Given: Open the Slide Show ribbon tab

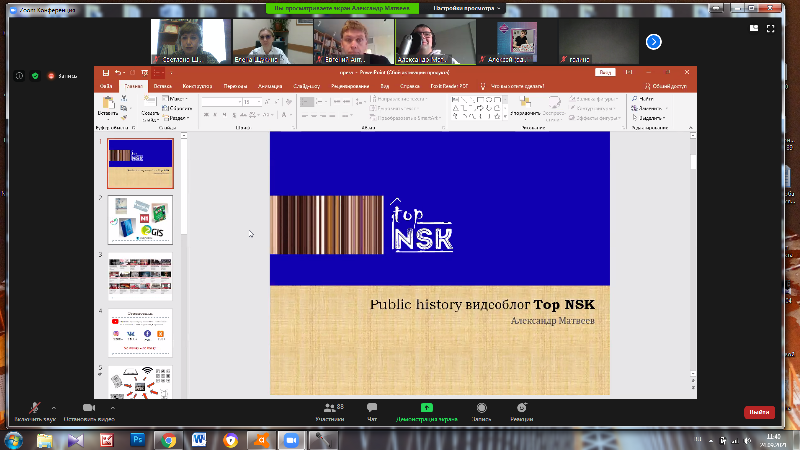Looking at the screenshot, I should pyautogui.click(x=307, y=86).
